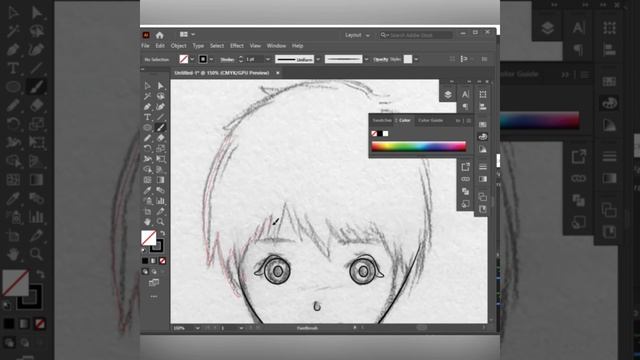Select the Magic Wand tool

click(147, 96)
